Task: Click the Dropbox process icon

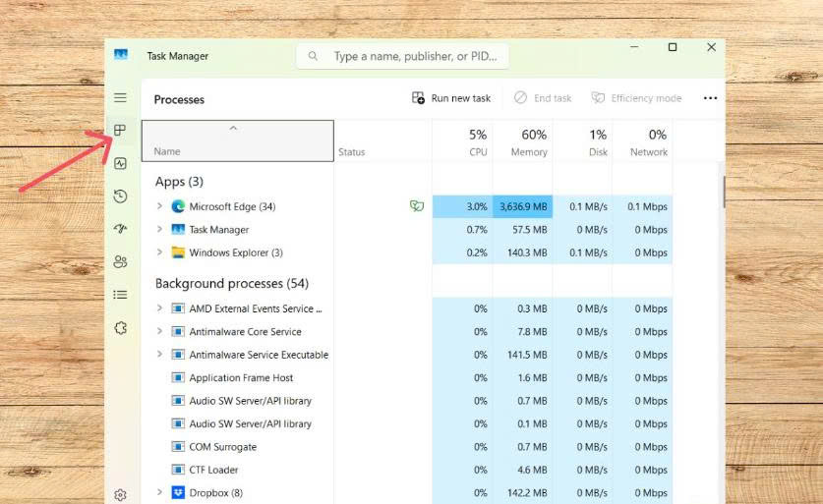Action: 178,492
